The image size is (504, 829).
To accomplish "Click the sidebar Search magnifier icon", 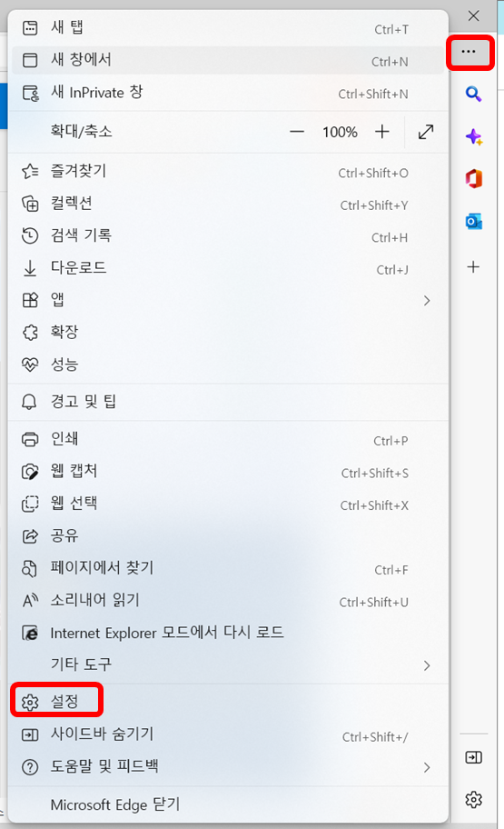I will coord(473,95).
